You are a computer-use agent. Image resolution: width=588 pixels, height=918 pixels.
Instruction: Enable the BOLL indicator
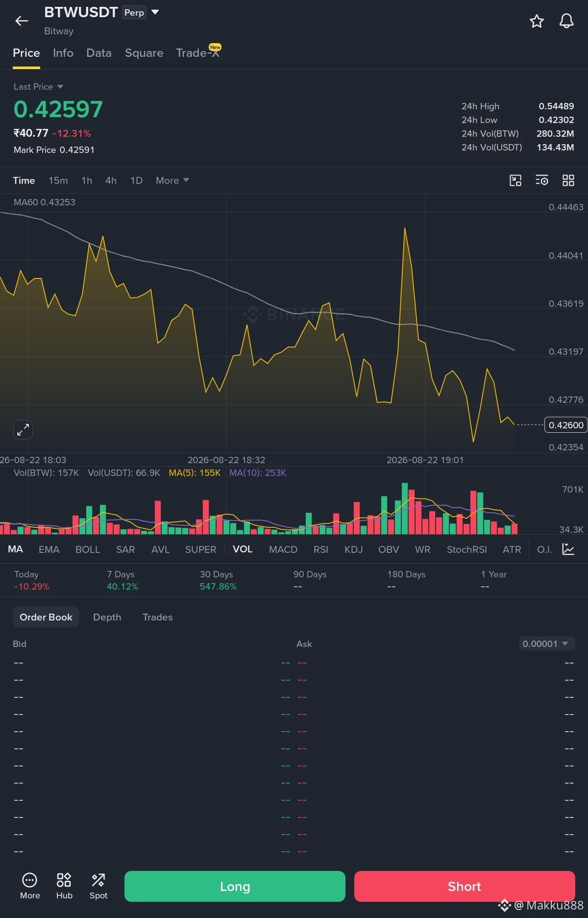[88, 549]
